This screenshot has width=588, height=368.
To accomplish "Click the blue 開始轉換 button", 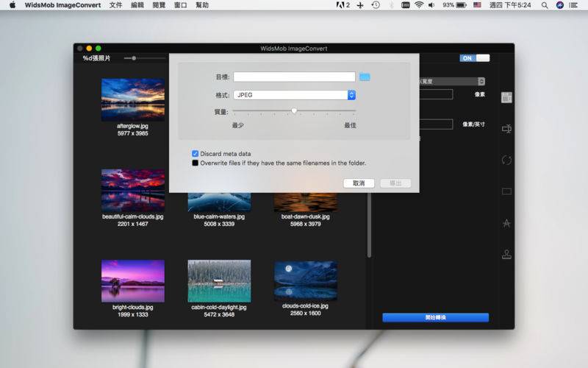I will click(435, 318).
